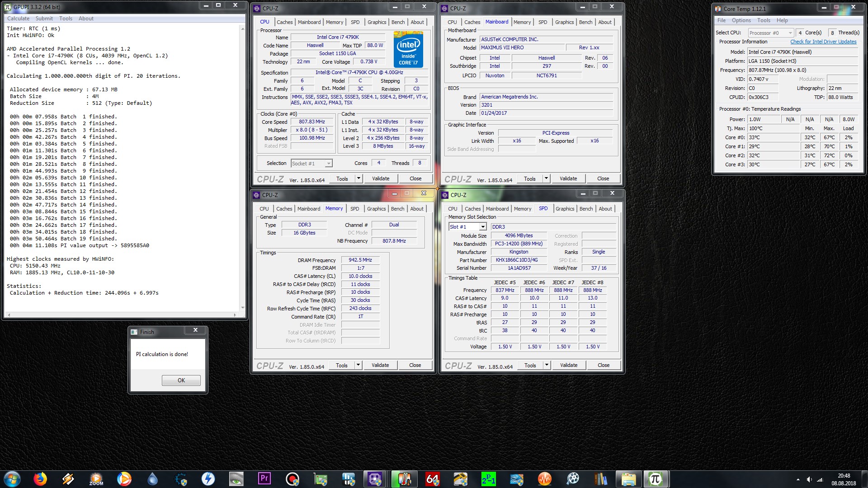Open Tools dropdown arrow in Memory window
This screenshot has width=868, height=488.
(x=358, y=365)
